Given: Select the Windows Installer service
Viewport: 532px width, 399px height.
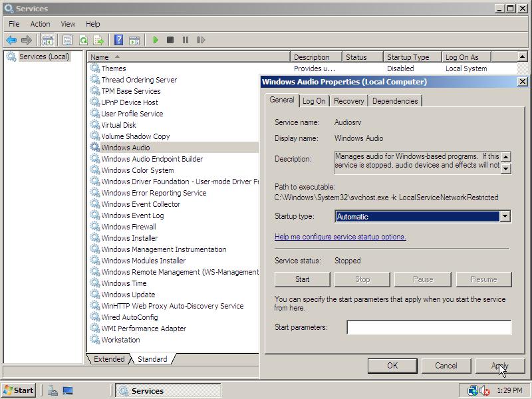Looking at the screenshot, I should point(129,238).
